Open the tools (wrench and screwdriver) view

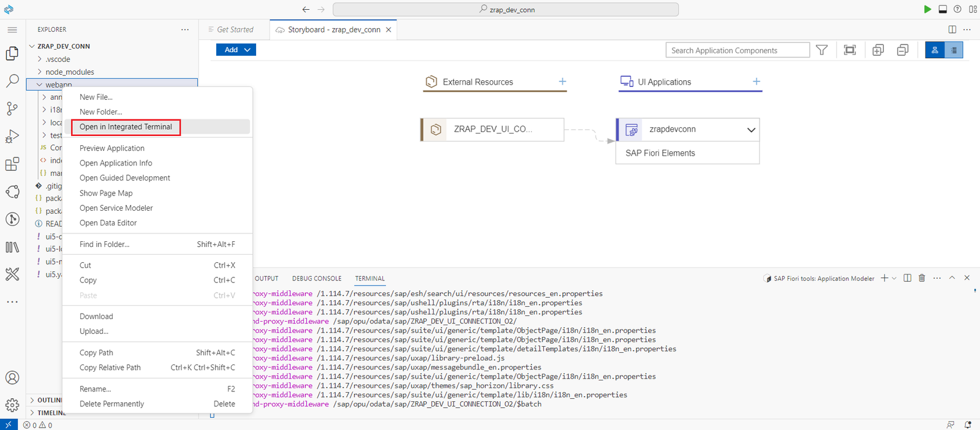point(12,274)
